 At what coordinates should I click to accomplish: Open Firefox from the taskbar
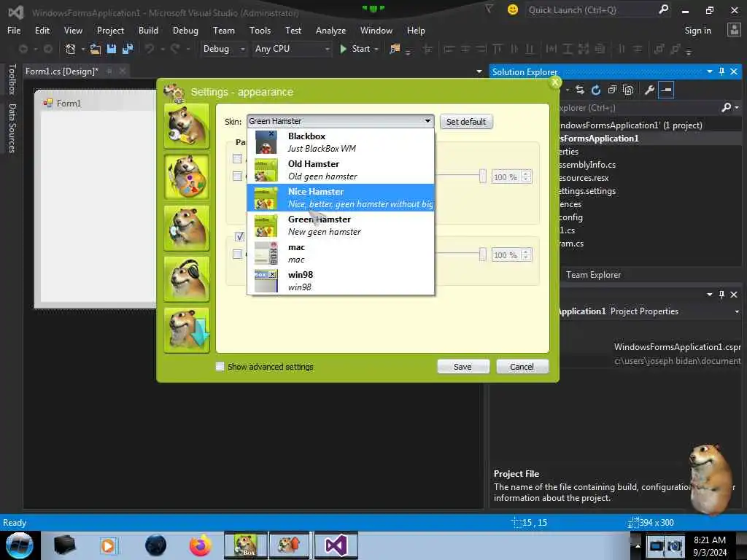pos(201,545)
